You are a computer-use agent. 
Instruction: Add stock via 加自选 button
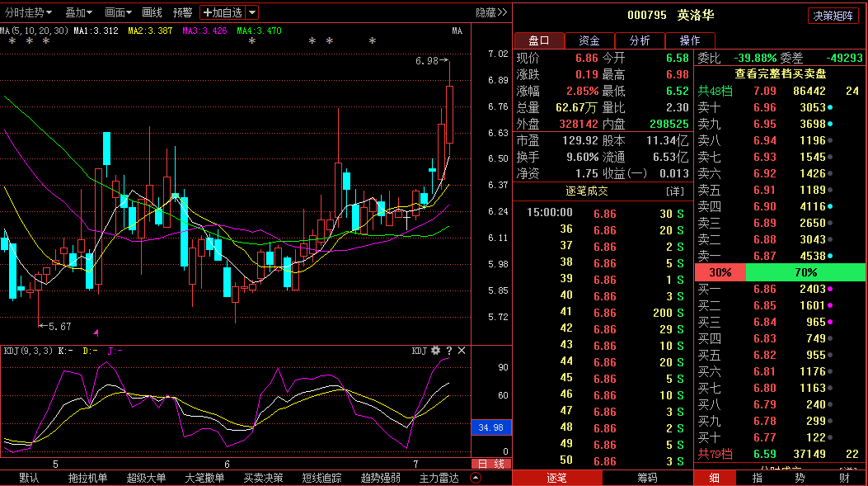(223, 12)
